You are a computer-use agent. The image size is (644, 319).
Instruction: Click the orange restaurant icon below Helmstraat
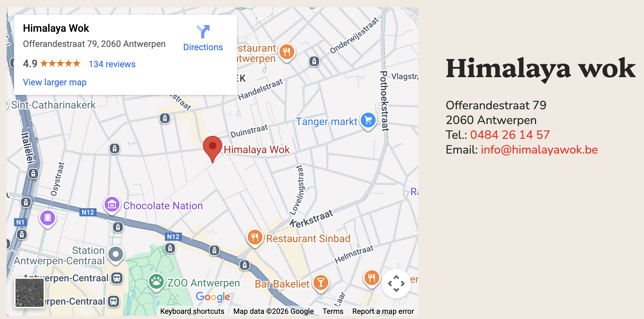click(x=372, y=278)
